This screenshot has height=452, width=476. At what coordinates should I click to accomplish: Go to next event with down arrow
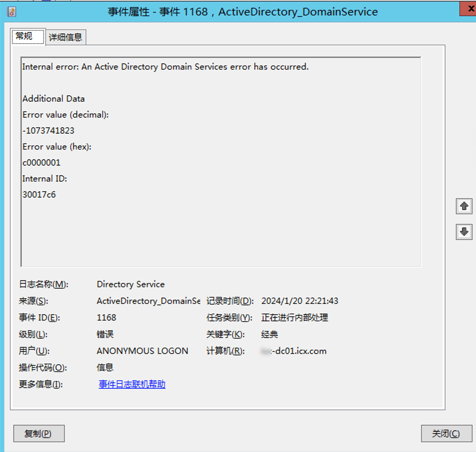[x=464, y=232]
